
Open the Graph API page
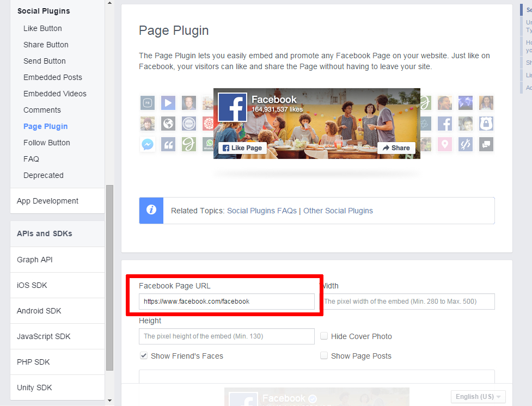(x=57, y=260)
